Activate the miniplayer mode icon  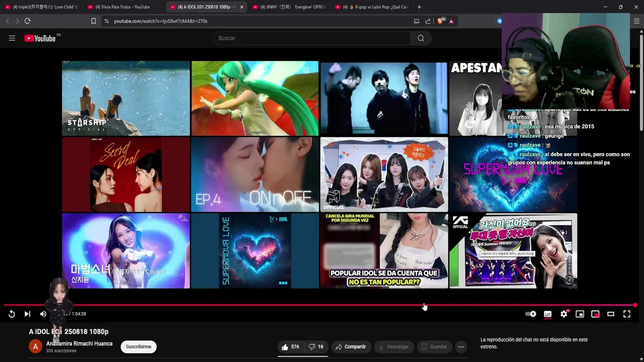pos(580,314)
